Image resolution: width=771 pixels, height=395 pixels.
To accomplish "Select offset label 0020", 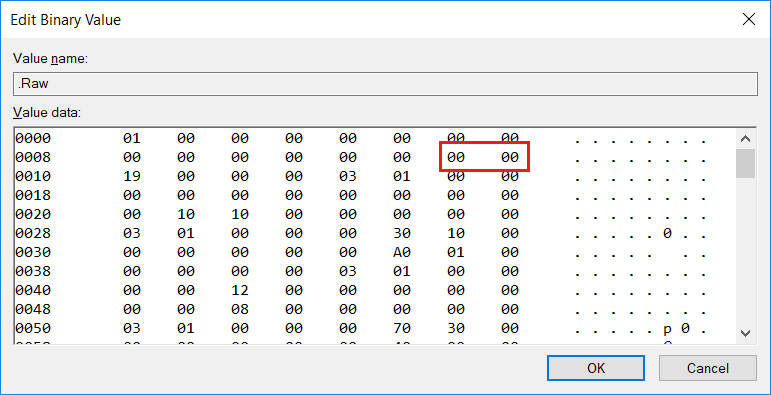I will pyautogui.click(x=33, y=214).
